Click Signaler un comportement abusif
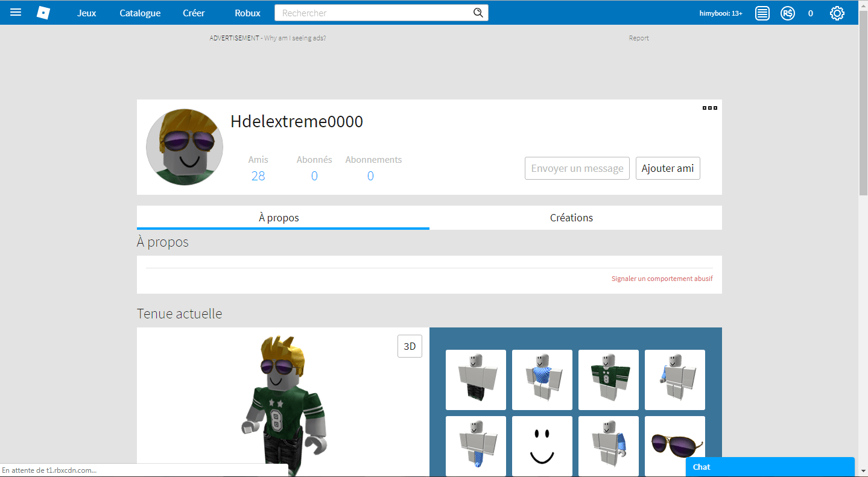The image size is (868, 477). pos(661,278)
